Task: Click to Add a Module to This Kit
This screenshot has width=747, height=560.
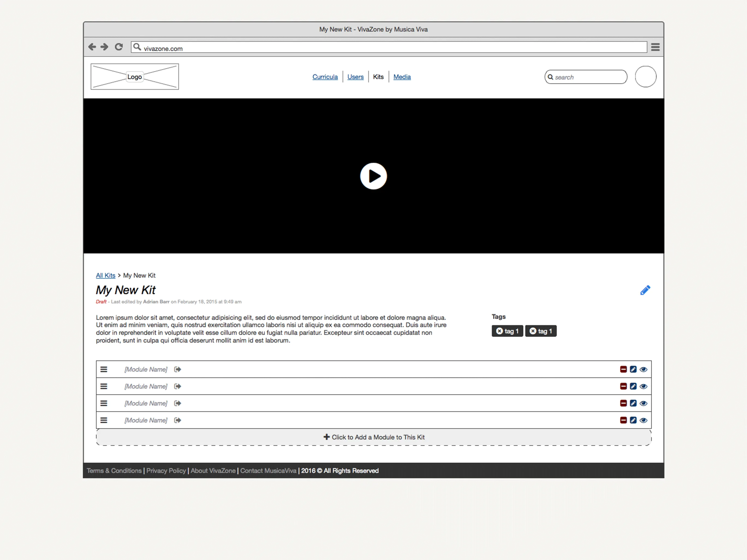Action: [373, 437]
